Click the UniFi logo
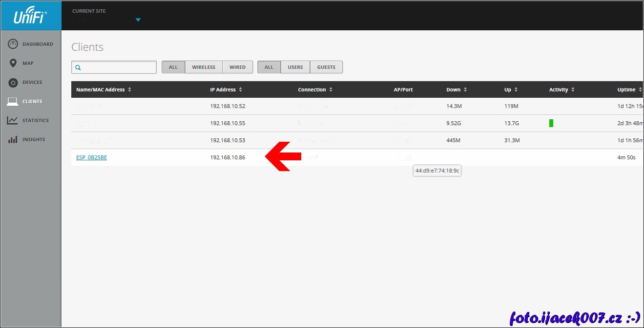The width and height of the screenshot is (644, 328). (30, 16)
